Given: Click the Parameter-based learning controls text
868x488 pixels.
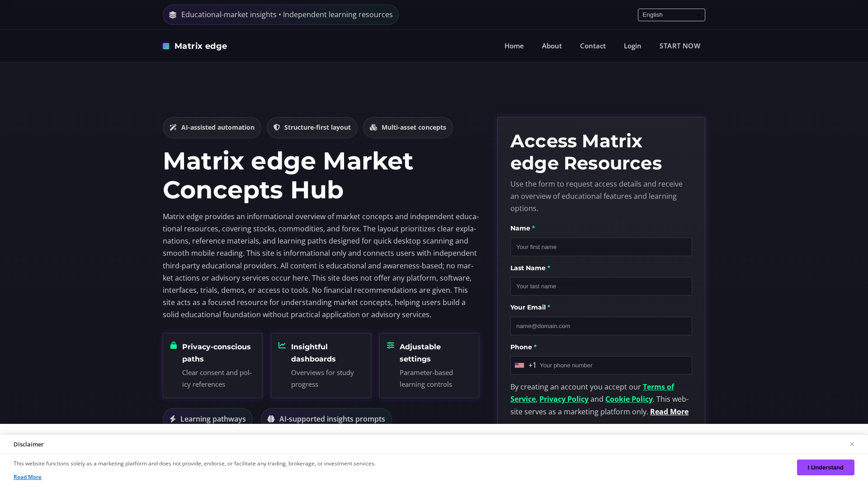Looking at the screenshot, I should pos(426,378).
